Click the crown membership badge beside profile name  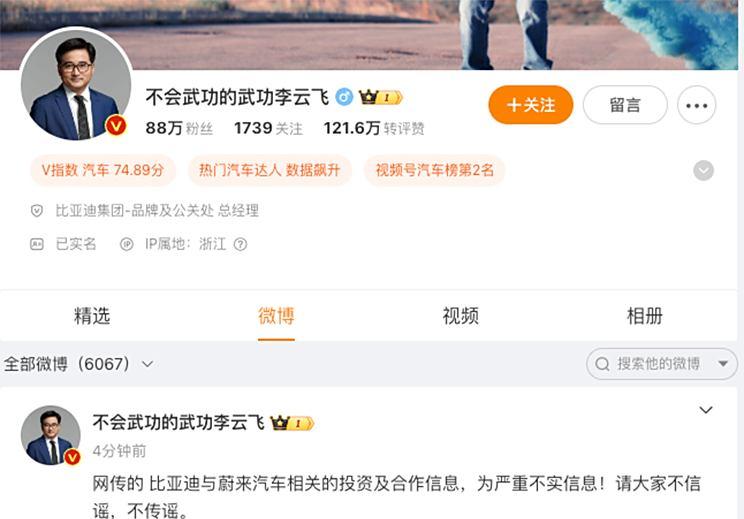[x=381, y=97]
